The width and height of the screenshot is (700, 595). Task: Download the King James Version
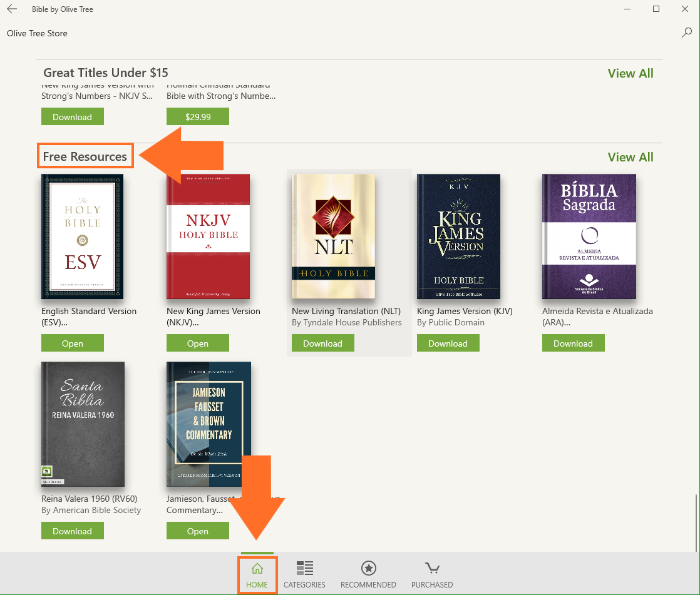pos(448,343)
